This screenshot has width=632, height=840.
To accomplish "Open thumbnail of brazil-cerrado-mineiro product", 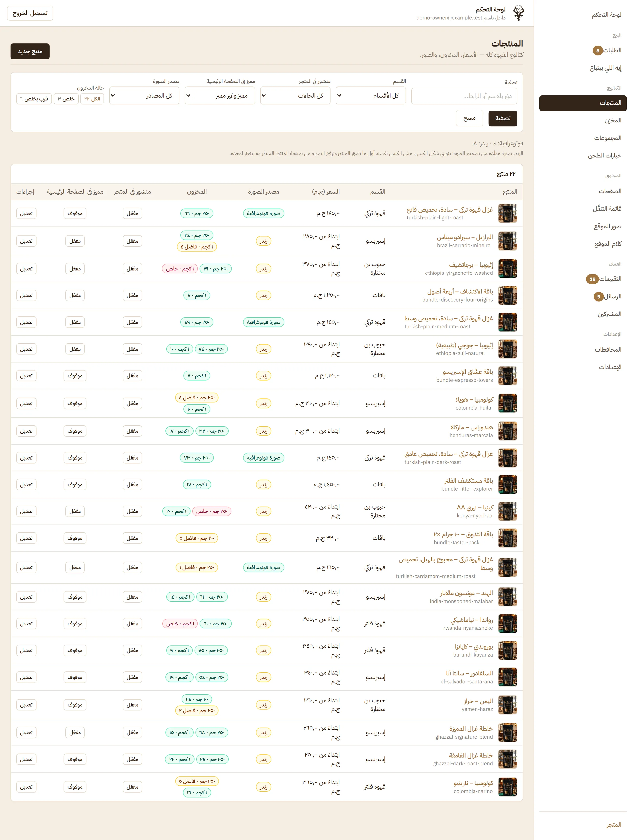I will 507,241.
